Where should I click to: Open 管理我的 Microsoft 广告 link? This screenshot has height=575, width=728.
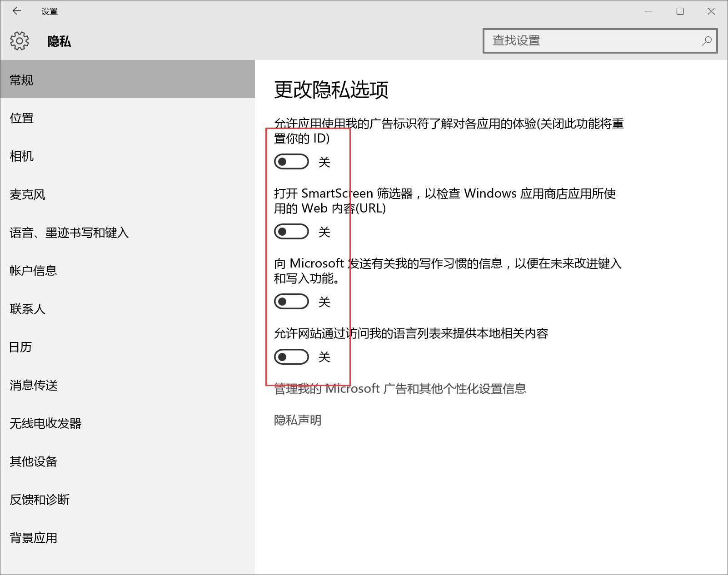pos(400,389)
